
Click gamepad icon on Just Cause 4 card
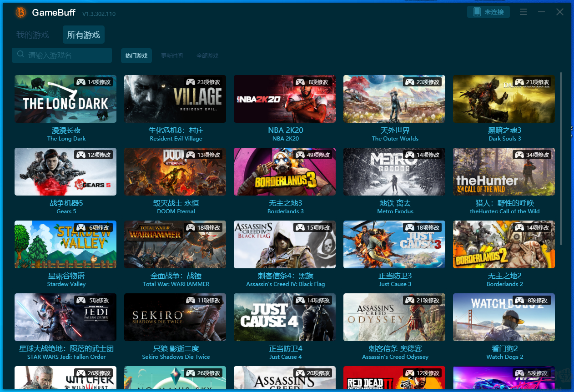pyautogui.click(x=300, y=300)
